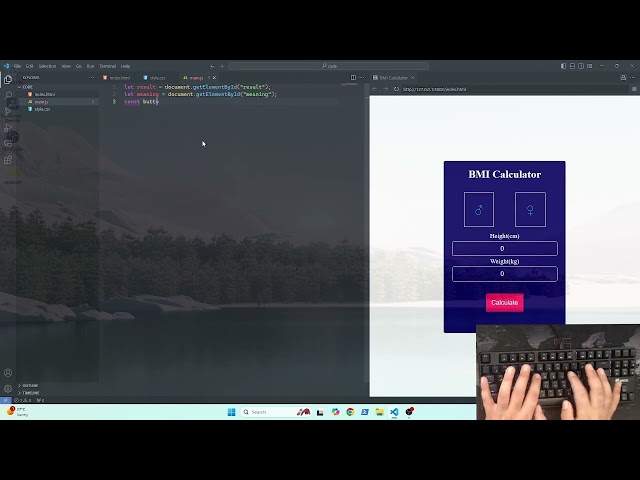
Task: Open the Manage gear in activity bar
Action: pyautogui.click(x=8, y=389)
